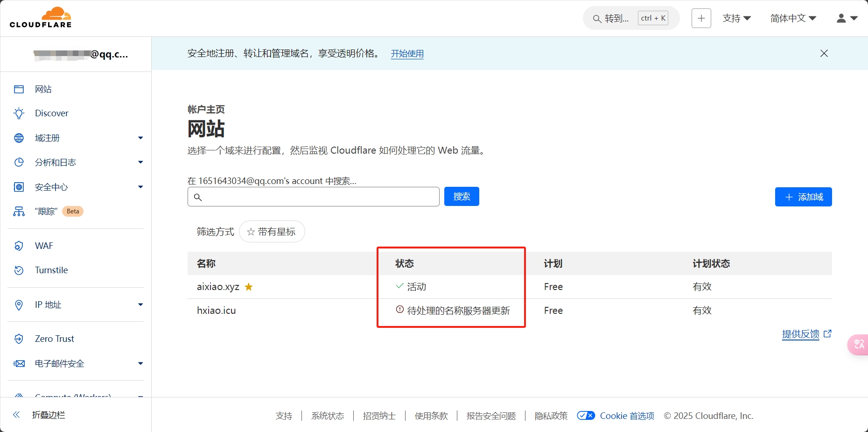Open footer 隐私政策 link
The width and height of the screenshot is (868, 432).
point(551,416)
